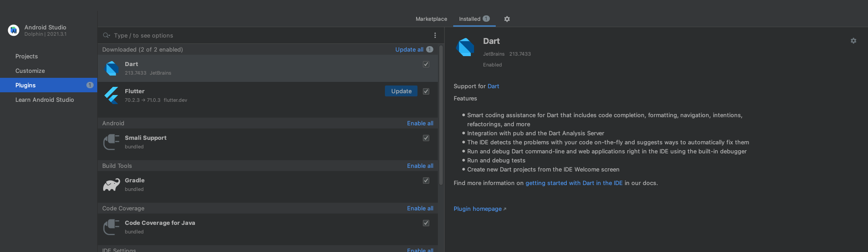Click the large Dart logo in details
Image resolution: width=868 pixels, height=252 pixels.
[x=465, y=47]
